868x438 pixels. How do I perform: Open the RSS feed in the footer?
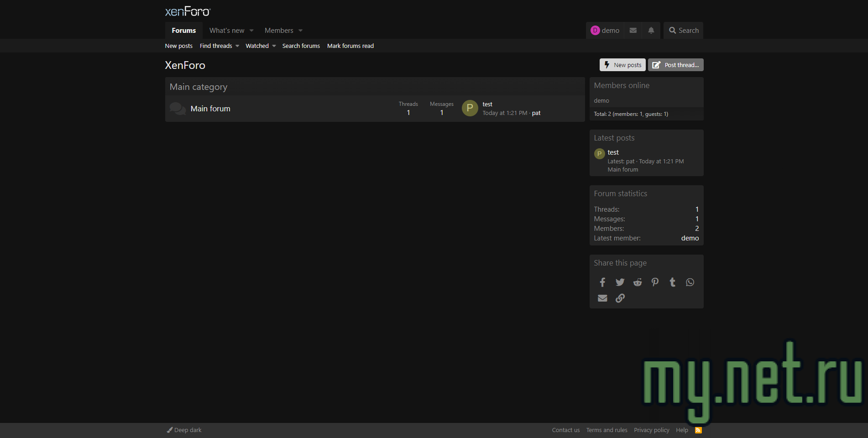(698, 430)
